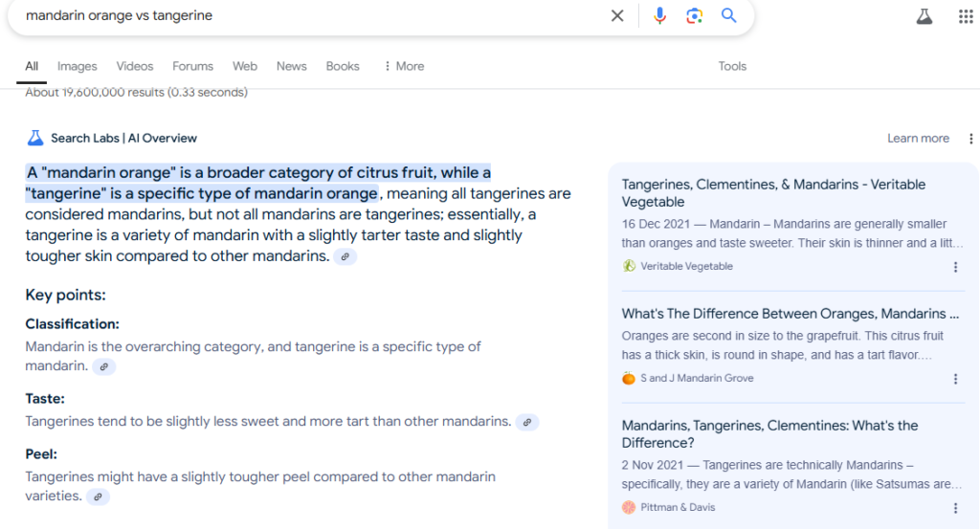Image resolution: width=980 pixels, height=529 pixels.
Task: Open Google Lens image search
Action: tap(694, 15)
